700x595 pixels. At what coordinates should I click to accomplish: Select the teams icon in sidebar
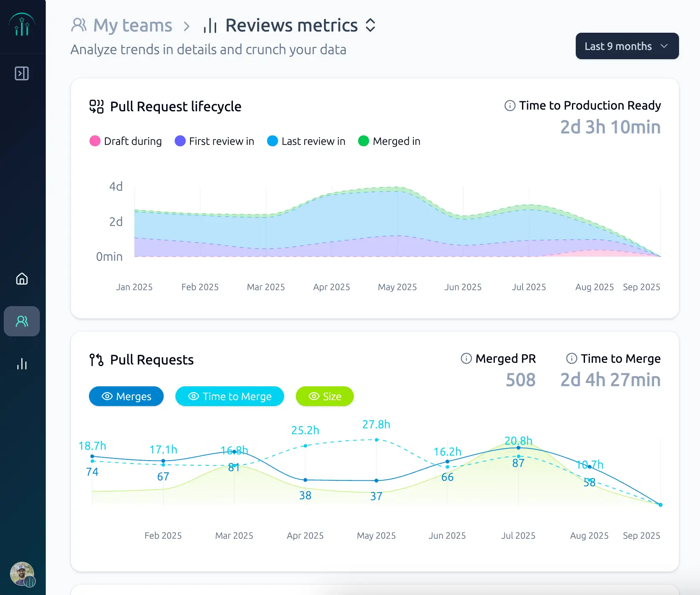[x=21, y=321]
